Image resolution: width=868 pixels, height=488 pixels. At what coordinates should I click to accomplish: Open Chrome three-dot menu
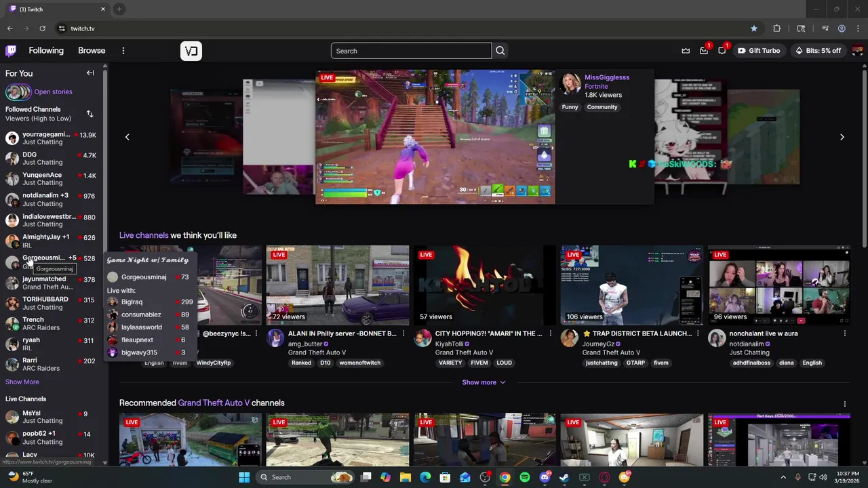pos(858,28)
